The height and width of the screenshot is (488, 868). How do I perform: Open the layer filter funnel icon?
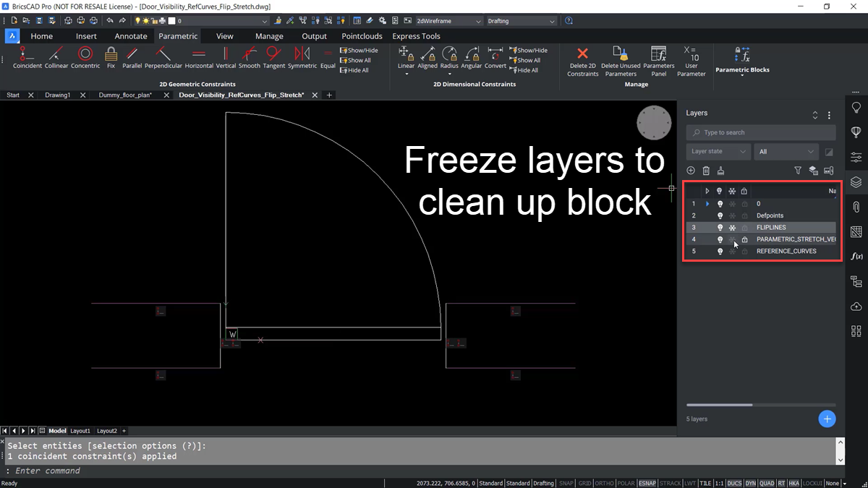pyautogui.click(x=798, y=171)
